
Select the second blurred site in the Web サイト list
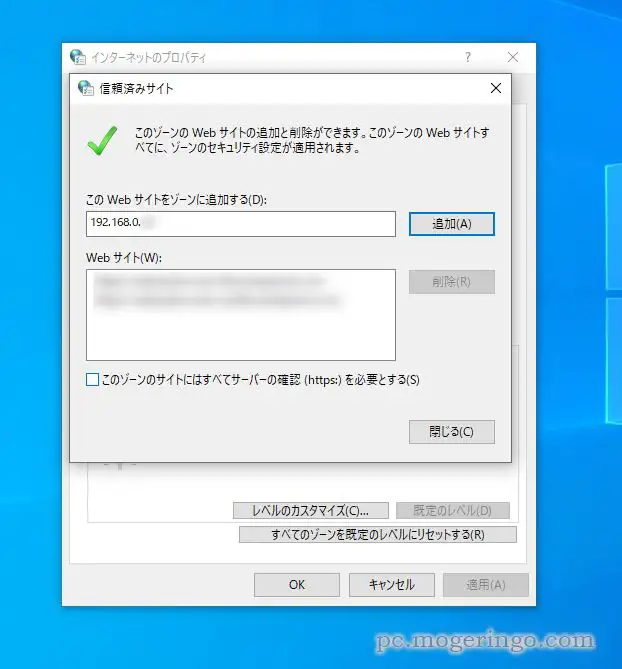click(217, 300)
